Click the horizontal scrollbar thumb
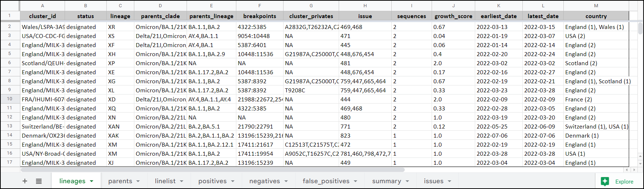644x189 pixels. click(213, 169)
